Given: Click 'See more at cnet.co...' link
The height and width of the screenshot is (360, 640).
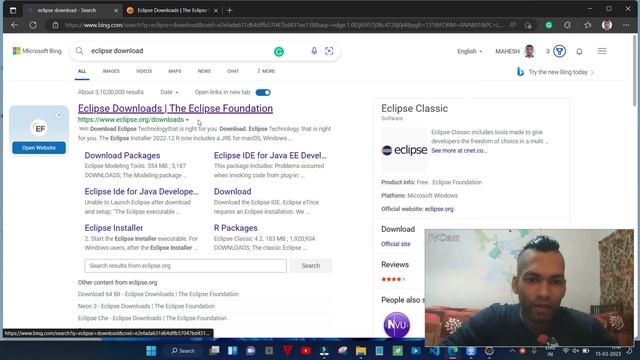Looking at the screenshot, I should [459, 151].
